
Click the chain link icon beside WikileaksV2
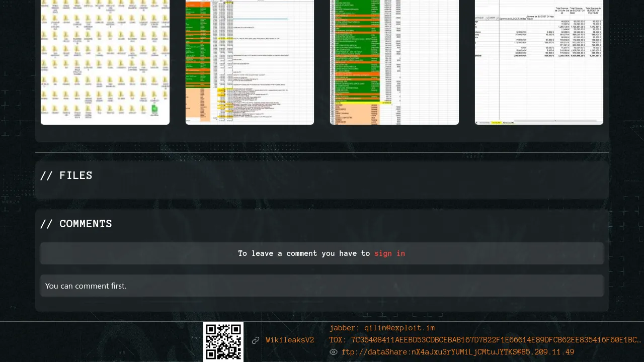pos(256,340)
